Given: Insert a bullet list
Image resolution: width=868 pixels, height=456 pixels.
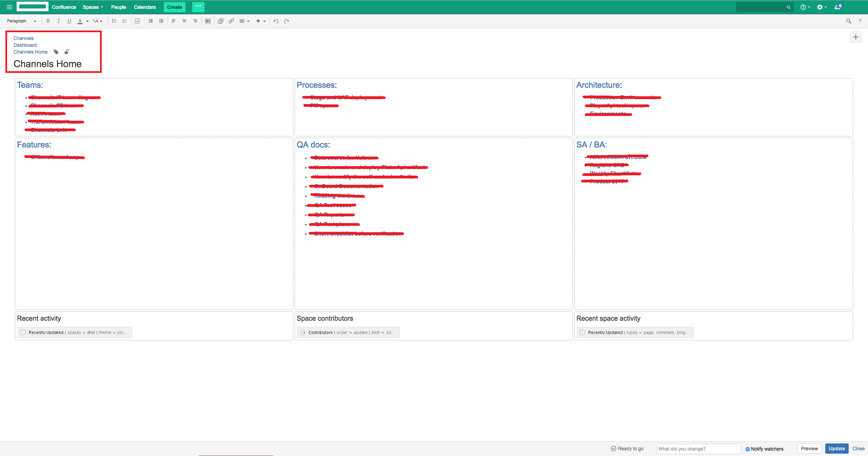Looking at the screenshot, I should 114,21.
